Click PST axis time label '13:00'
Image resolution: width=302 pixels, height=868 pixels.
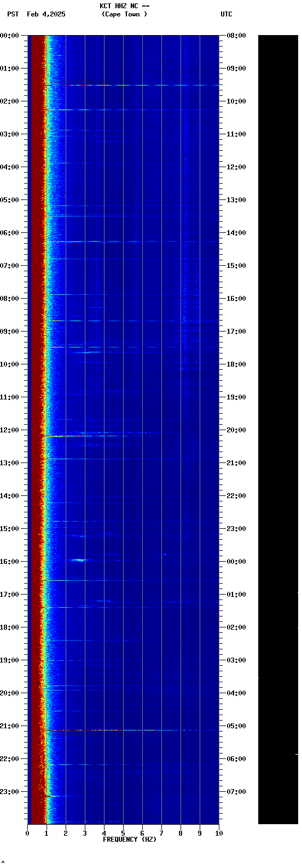pyautogui.click(x=10, y=463)
